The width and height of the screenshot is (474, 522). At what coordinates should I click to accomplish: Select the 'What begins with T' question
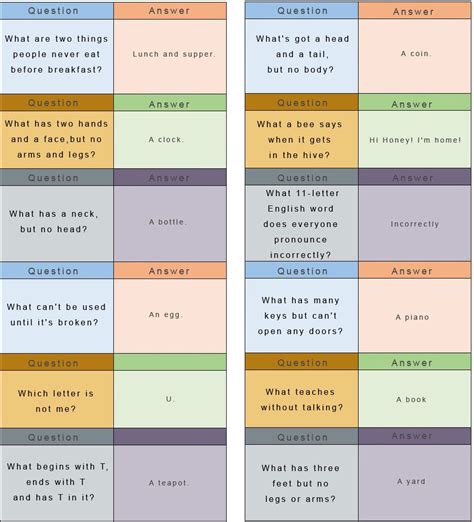pyautogui.click(x=57, y=483)
